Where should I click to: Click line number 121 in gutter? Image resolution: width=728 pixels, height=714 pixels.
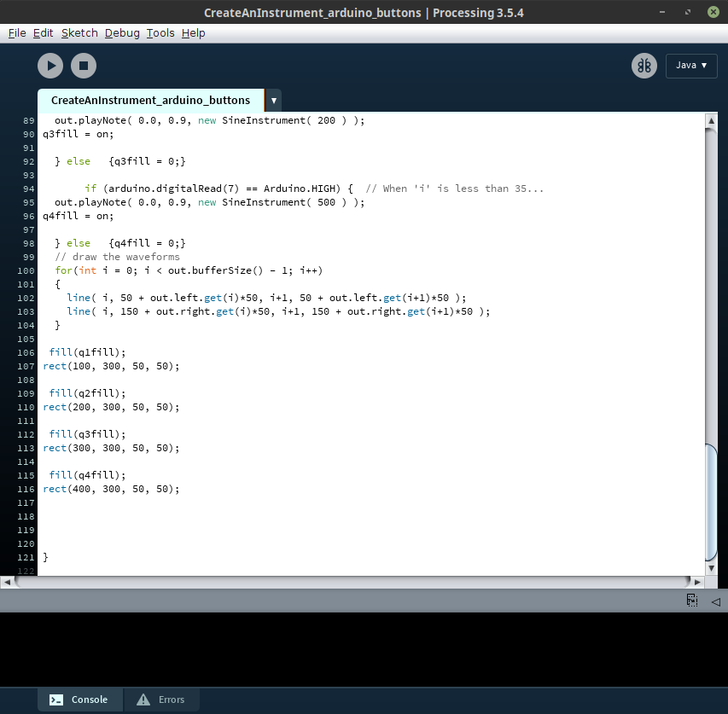[26, 557]
